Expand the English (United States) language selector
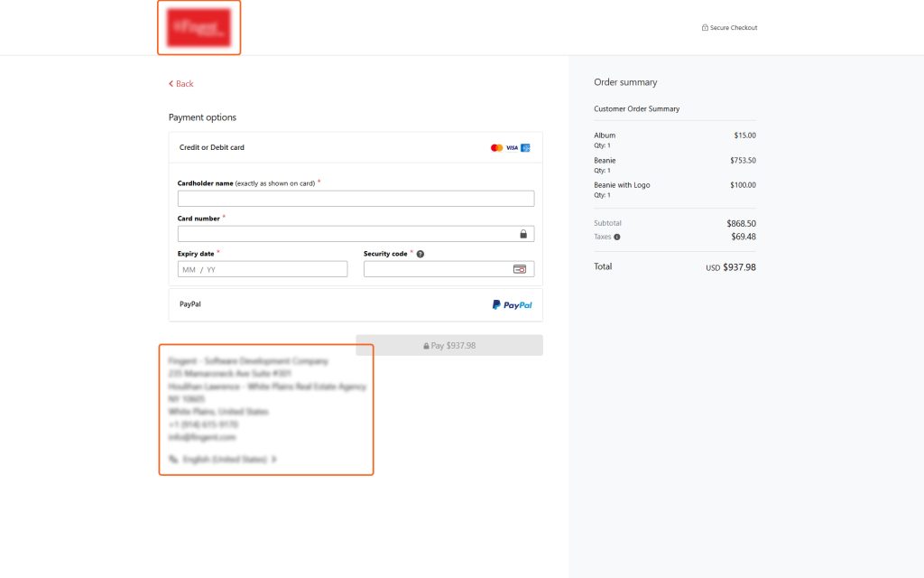 pyautogui.click(x=224, y=459)
